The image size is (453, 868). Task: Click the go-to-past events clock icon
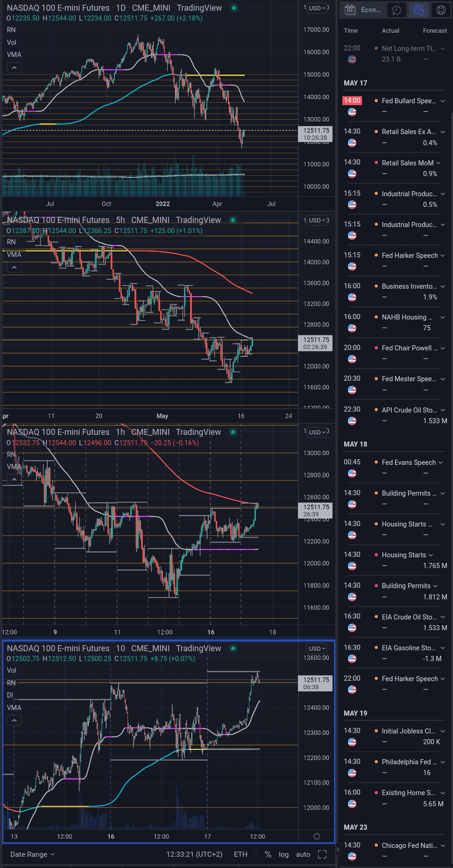coord(396,9)
